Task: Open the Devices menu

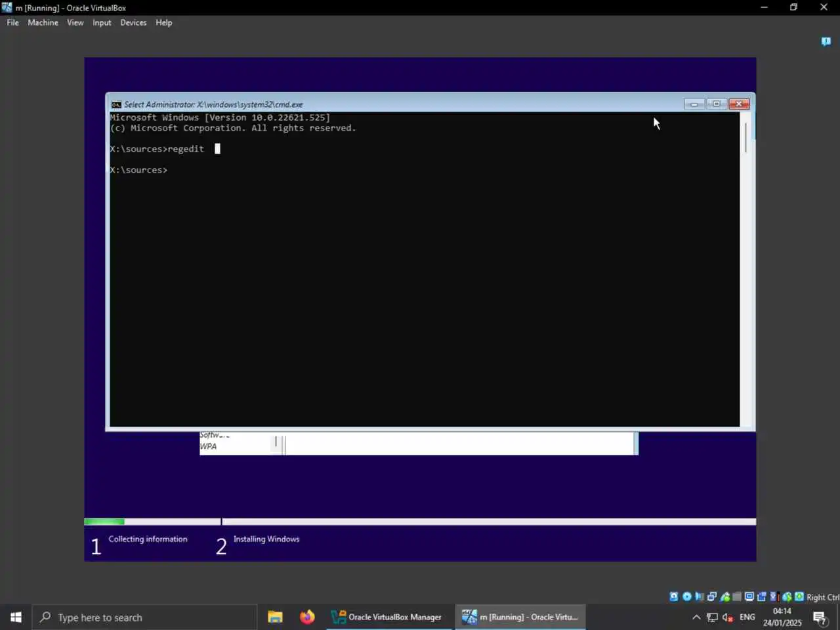Action: (x=133, y=22)
